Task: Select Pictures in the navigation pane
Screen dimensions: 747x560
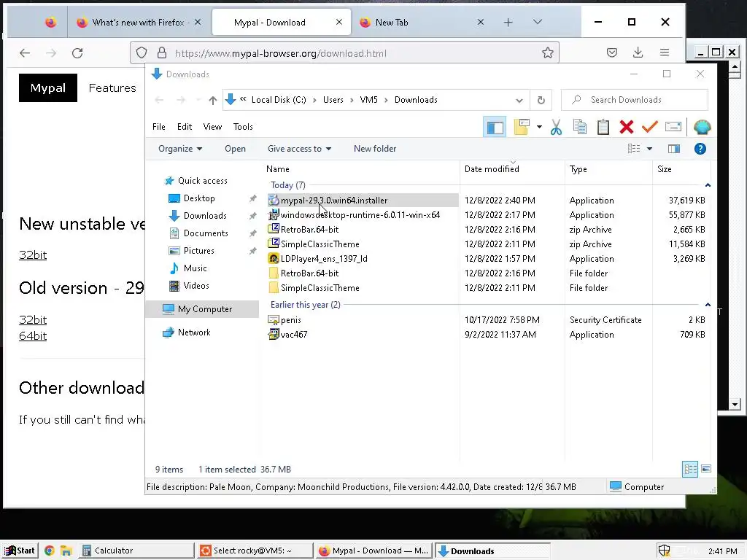Action: pyautogui.click(x=198, y=251)
